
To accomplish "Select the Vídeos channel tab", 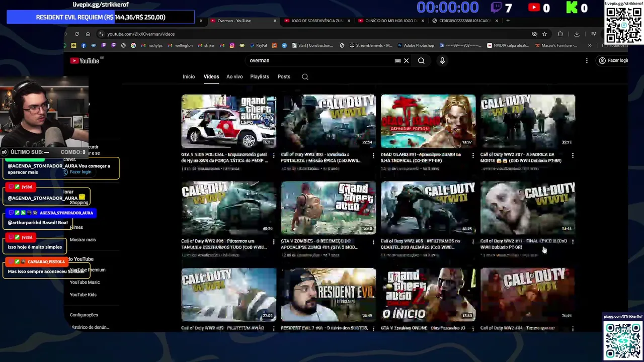I will (x=211, y=77).
